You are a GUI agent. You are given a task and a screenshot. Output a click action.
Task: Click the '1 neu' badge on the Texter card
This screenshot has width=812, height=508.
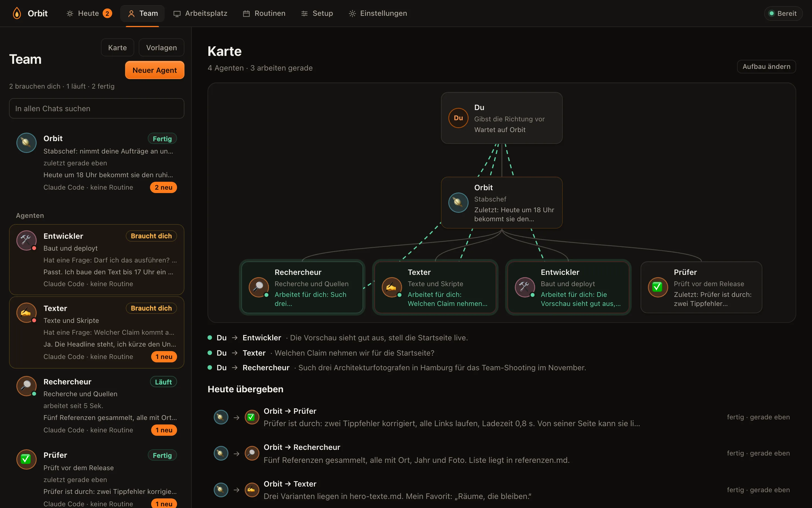pos(164,357)
